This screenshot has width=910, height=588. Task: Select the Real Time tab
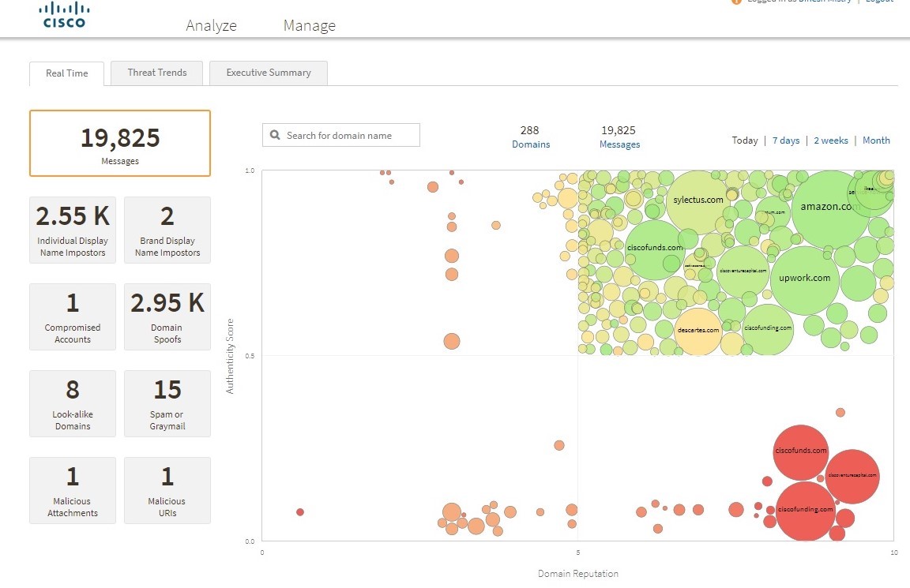(66, 73)
